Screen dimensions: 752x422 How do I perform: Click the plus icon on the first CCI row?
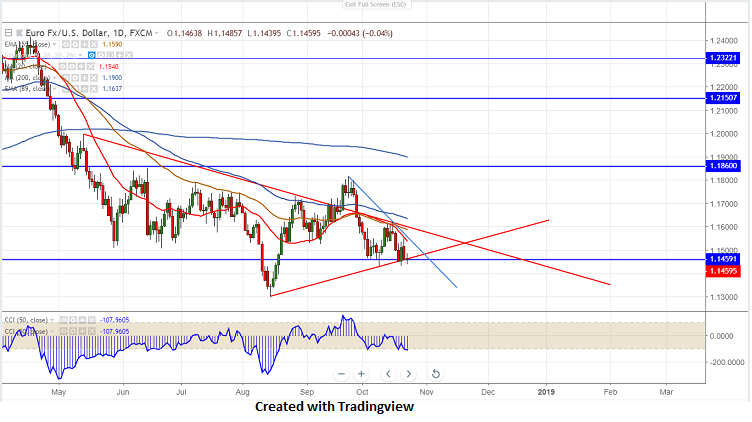coord(82,320)
